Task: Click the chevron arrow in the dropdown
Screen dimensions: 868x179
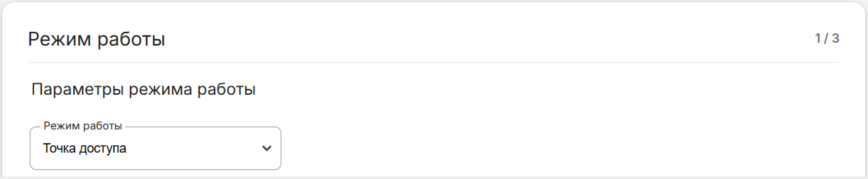Action: (266, 148)
